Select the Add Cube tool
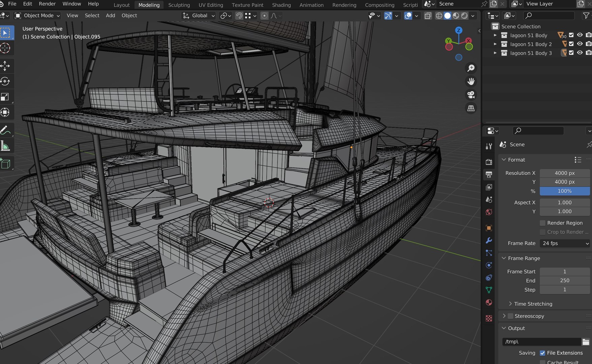Screen dimensions: 592x364 coord(5,164)
